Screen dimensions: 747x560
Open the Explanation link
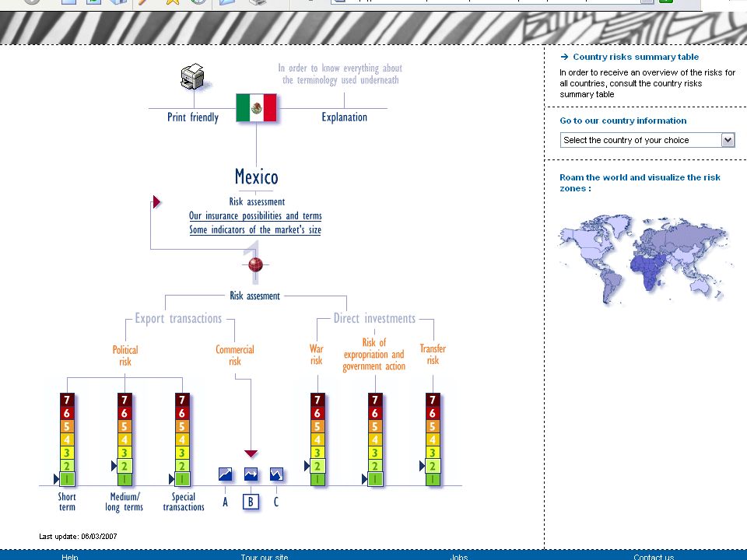(x=345, y=117)
